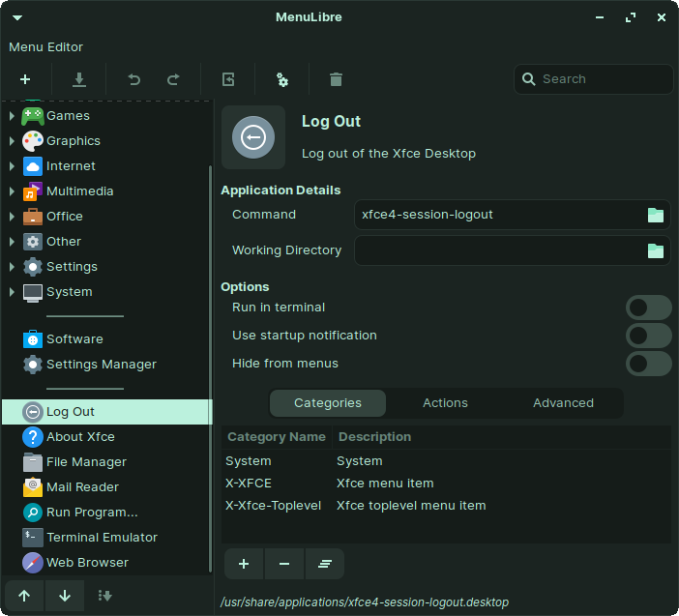The width and height of the screenshot is (679, 616).
Task: Click the System monitor icon
Action: 33,292
